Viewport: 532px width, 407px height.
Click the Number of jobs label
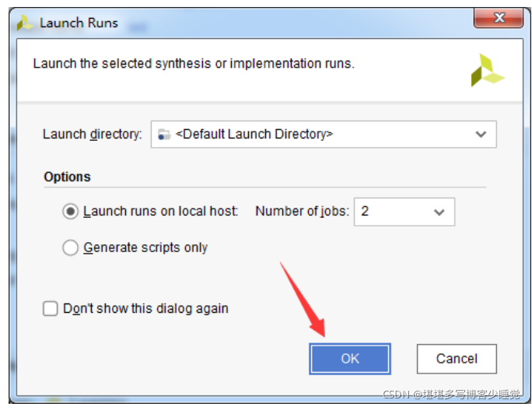tap(302, 211)
